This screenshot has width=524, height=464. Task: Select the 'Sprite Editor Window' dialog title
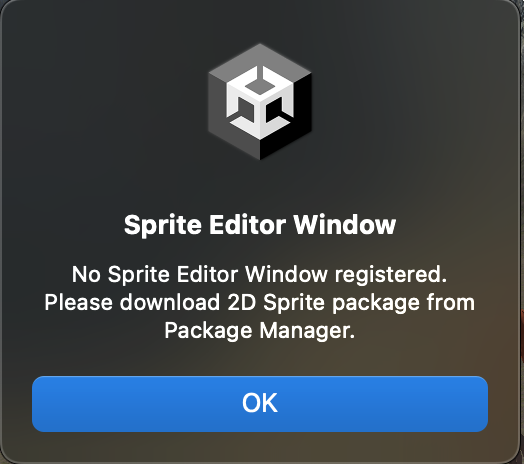(260, 225)
